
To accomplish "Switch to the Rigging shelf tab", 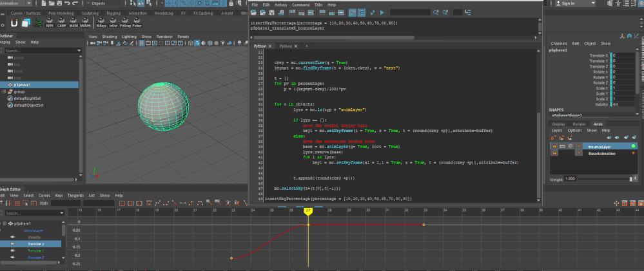I will pyautogui.click(x=113, y=13).
